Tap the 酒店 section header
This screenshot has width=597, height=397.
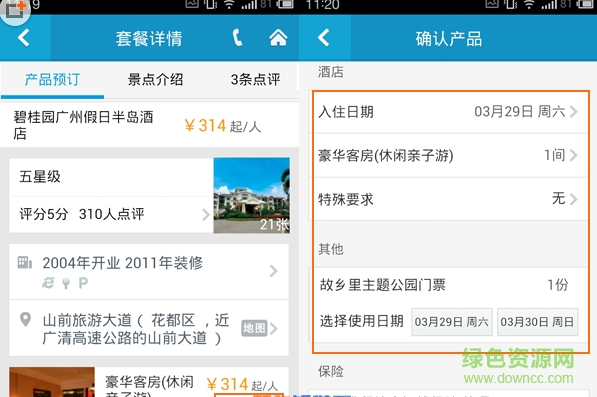click(330, 72)
